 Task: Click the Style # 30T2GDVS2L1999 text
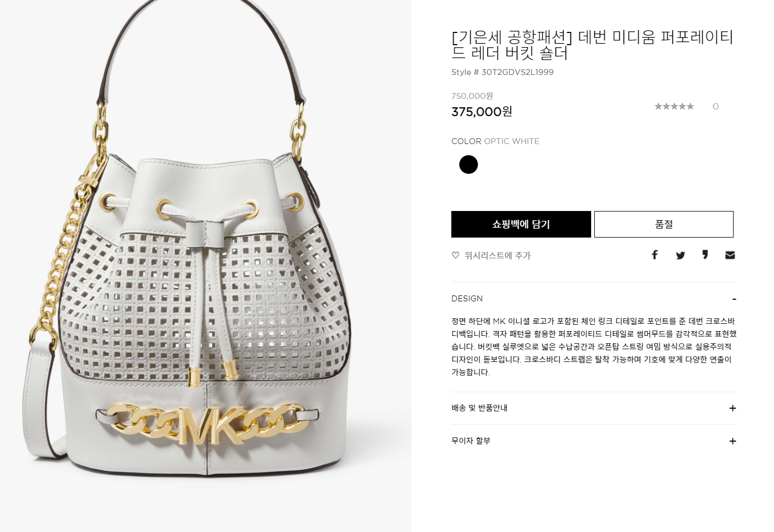[x=502, y=72]
